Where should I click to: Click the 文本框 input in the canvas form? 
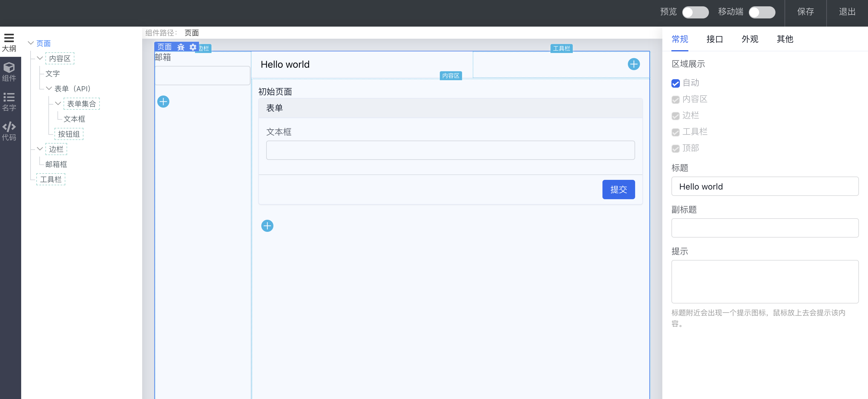450,150
